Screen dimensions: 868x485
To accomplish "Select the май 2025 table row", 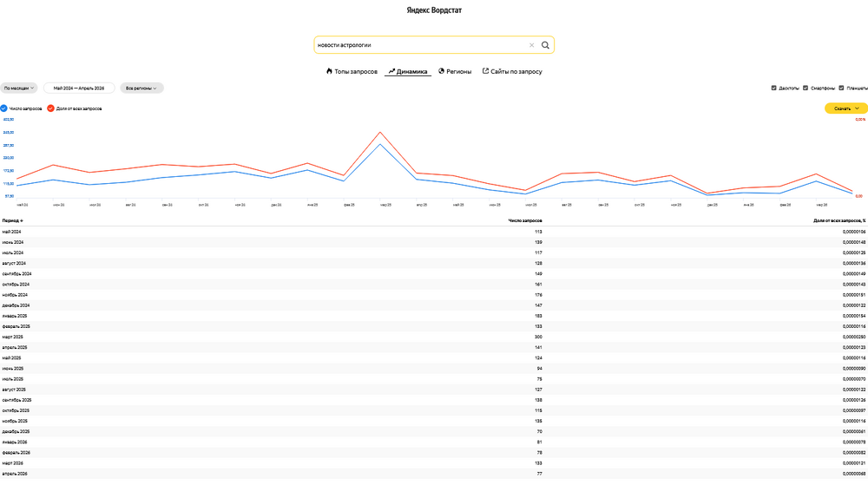I will point(434,357).
